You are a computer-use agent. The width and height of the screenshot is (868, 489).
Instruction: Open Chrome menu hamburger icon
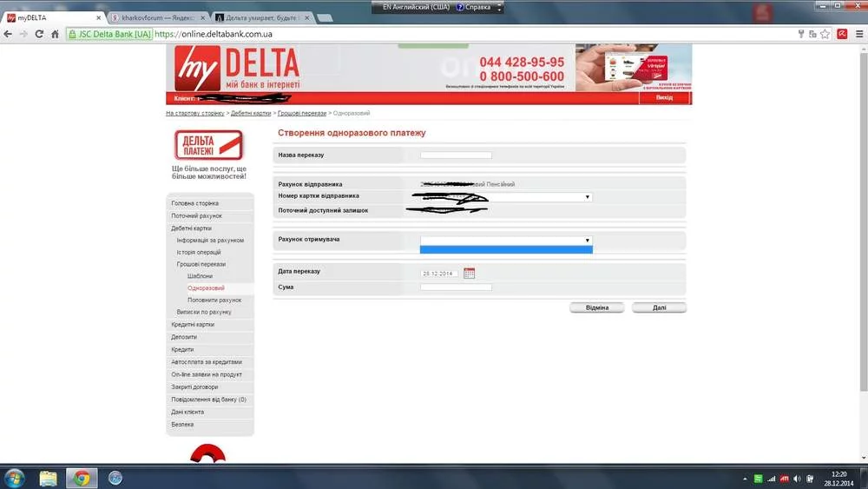click(859, 34)
